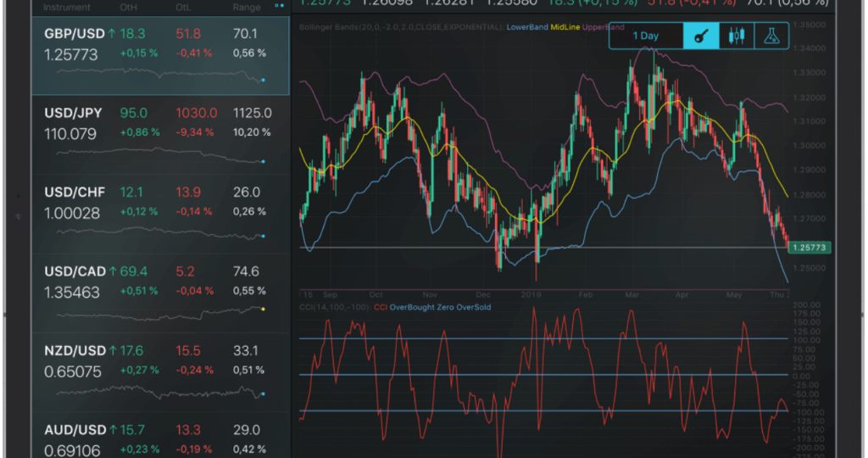Select the drawing tools brush icon
The width and height of the screenshot is (868, 458).
(701, 36)
